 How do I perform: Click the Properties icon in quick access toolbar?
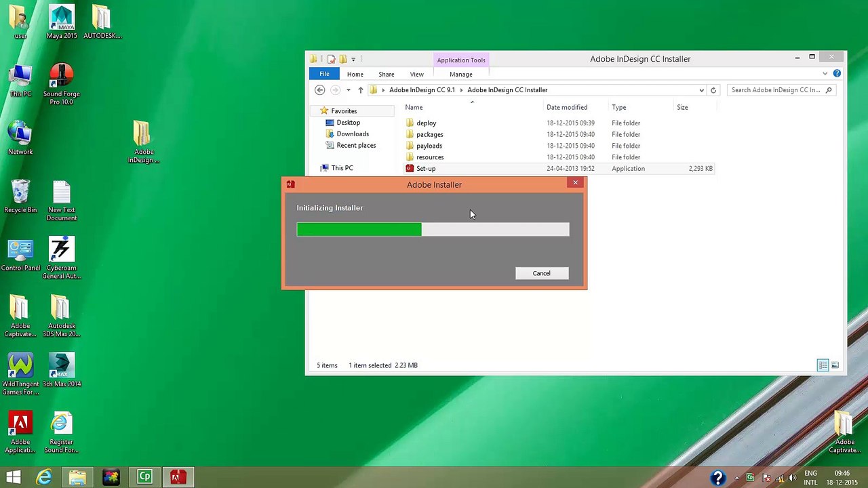tap(332, 59)
